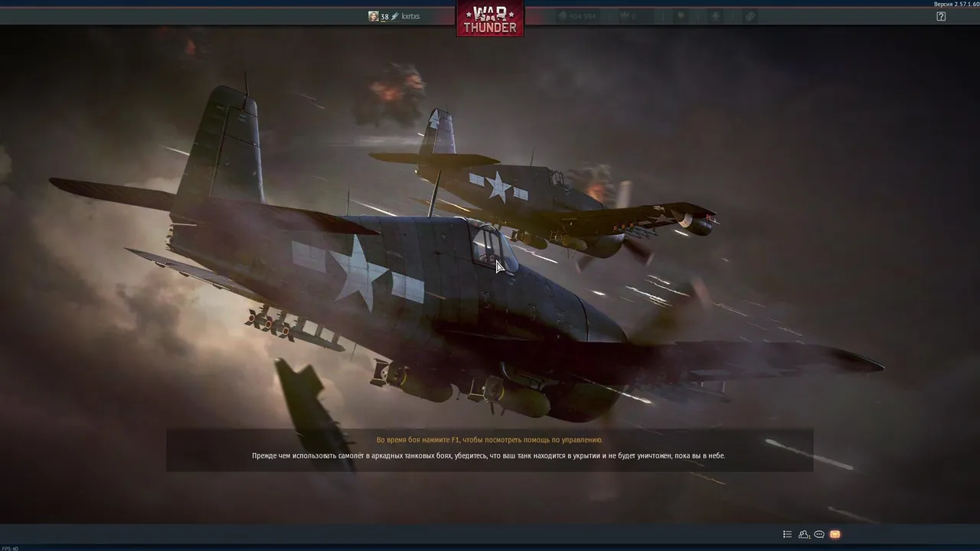Click the version number 2.57.1.60 label
The image size is (980, 551).
tap(956, 4)
